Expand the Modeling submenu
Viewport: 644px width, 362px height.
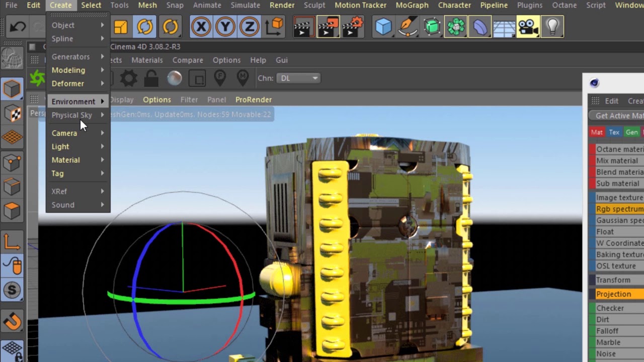[x=78, y=70]
